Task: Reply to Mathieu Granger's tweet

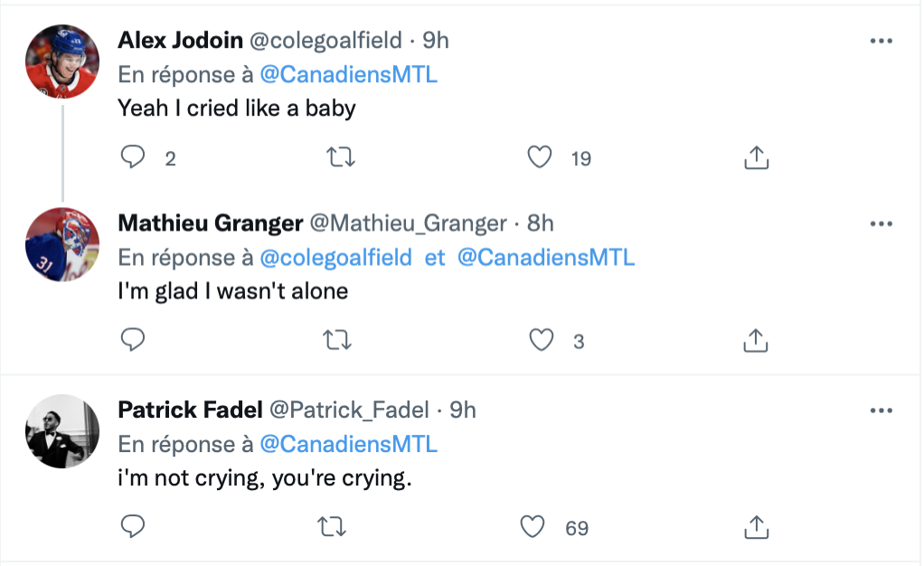Action: [x=133, y=341]
